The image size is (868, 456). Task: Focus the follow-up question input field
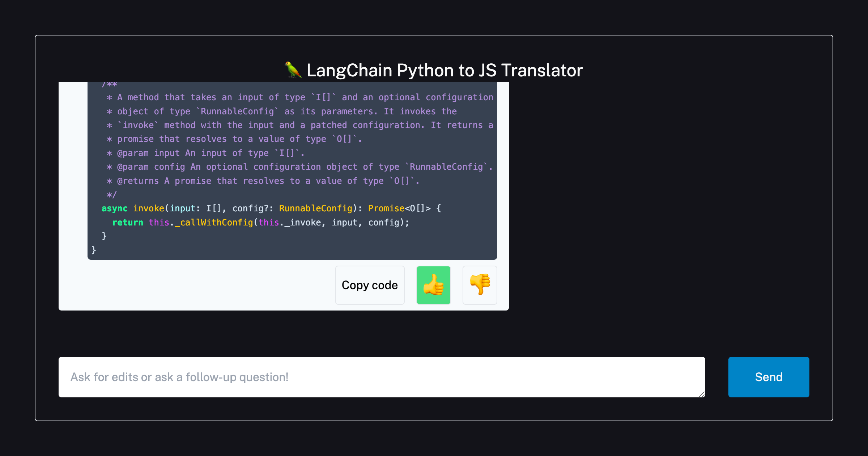[x=382, y=377]
